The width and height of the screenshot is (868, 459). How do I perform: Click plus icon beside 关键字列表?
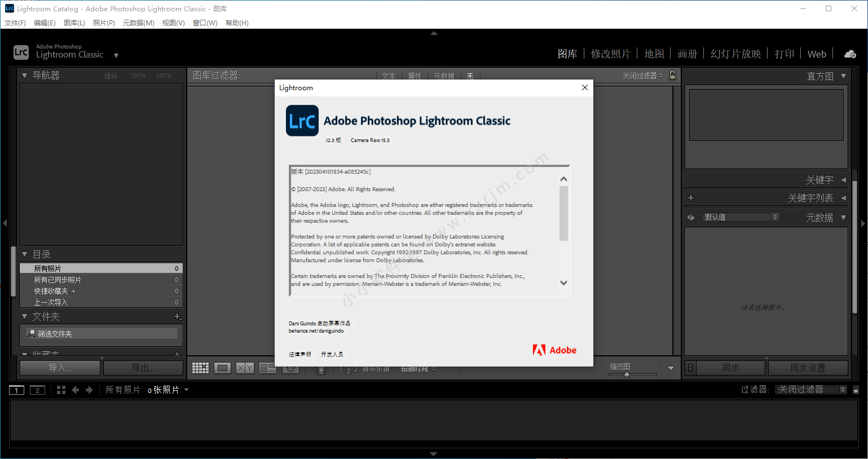tap(691, 198)
